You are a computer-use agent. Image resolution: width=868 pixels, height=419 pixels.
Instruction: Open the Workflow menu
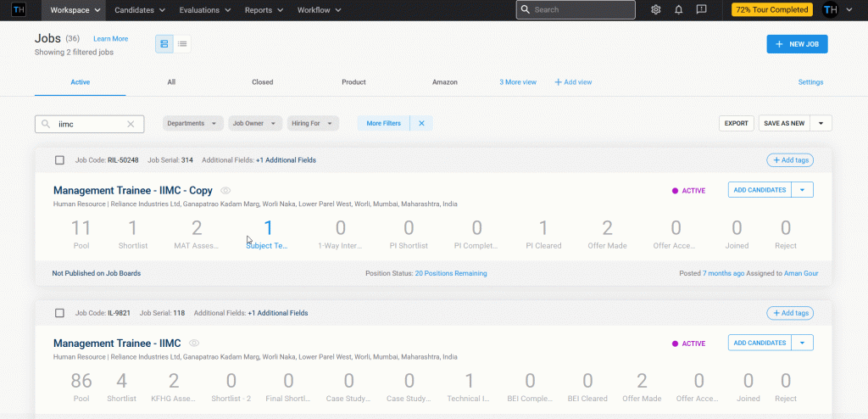tap(319, 10)
